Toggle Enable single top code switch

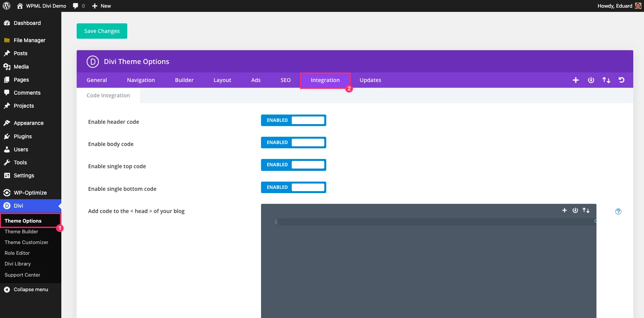tap(294, 165)
